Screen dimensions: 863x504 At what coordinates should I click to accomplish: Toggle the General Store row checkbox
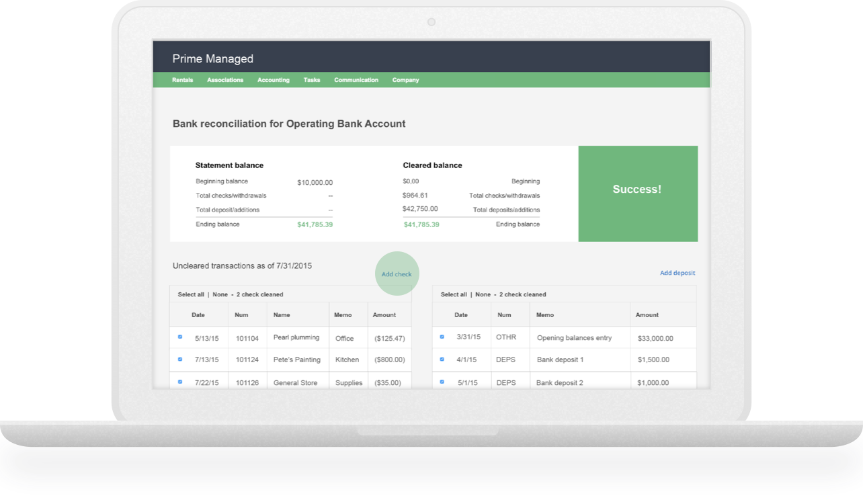(180, 382)
